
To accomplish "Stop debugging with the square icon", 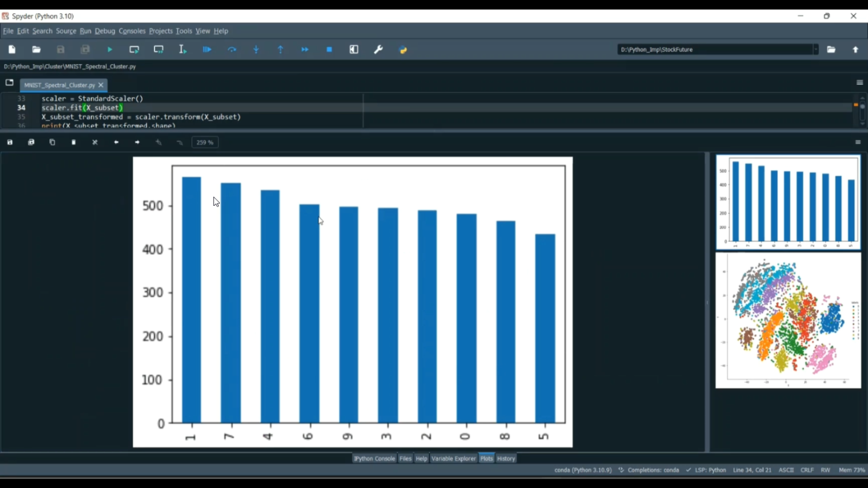I will [x=329, y=50].
